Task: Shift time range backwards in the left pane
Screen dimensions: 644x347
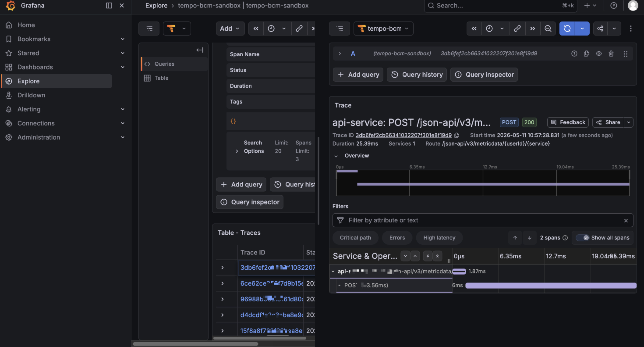Action: (x=256, y=29)
